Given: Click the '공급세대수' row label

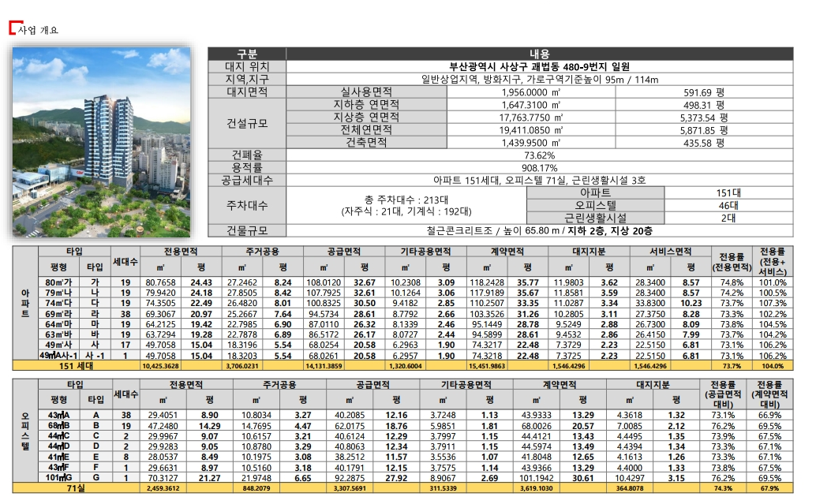Looking at the screenshot, I should click(247, 180).
